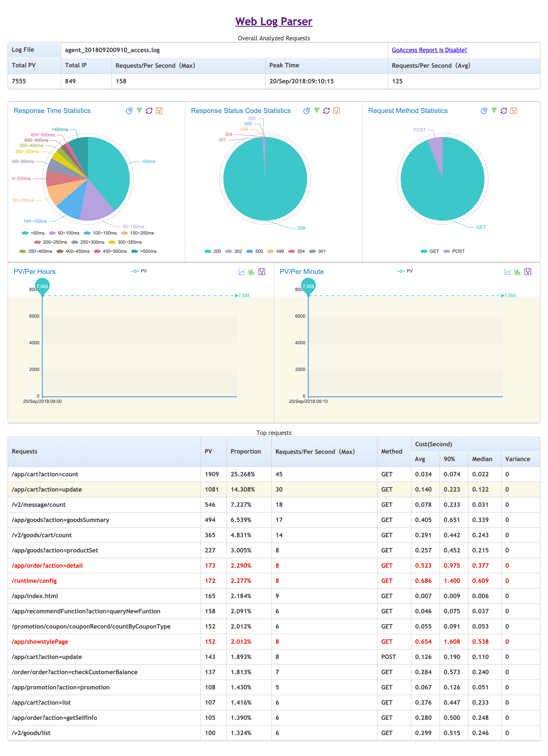
Task: Switch PV/Per Hours chart to bar view
Action: click(x=252, y=272)
